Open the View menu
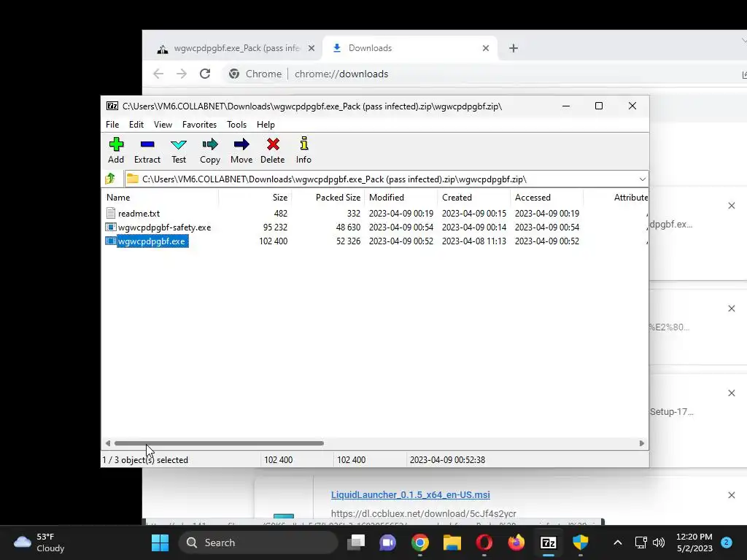 (163, 124)
